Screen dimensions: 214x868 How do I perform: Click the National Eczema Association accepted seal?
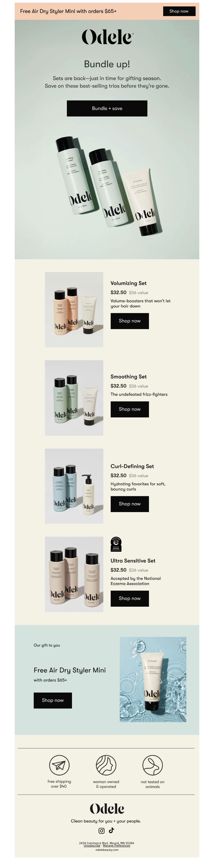tap(116, 544)
